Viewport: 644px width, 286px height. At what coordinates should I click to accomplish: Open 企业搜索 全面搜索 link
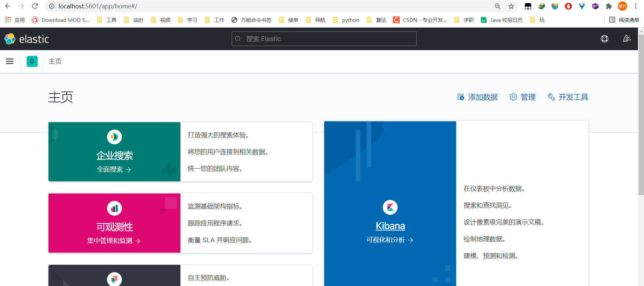click(x=114, y=170)
